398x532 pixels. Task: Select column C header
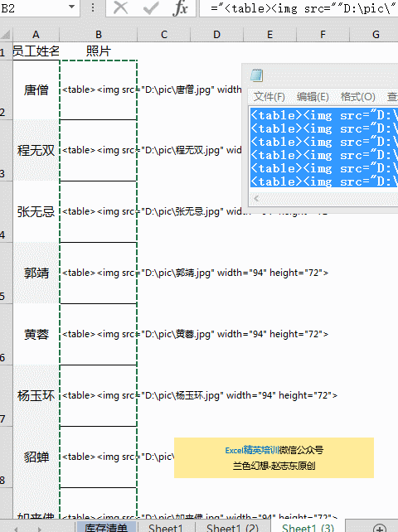point(164,35)
